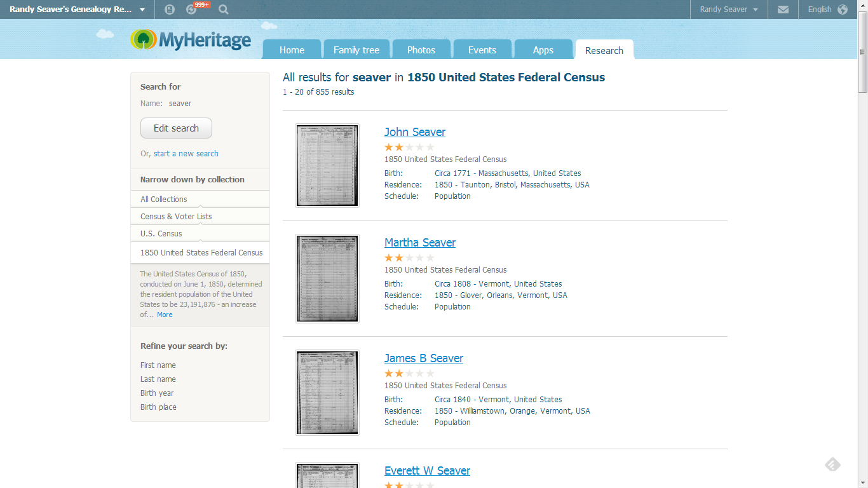Viewport: 868px width, 488px height.
Task: Open the MyHeritage home logo
Action: pyautogui.click(x=189, y=39)
